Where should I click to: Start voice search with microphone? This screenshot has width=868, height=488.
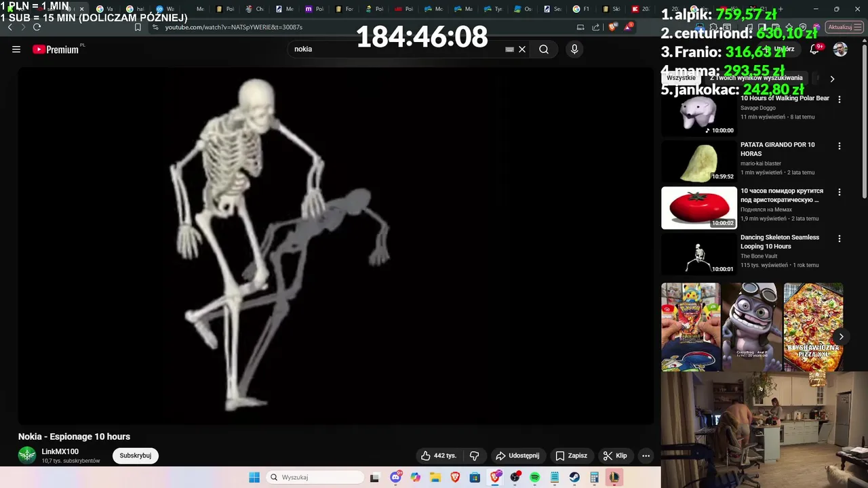tap(574, 49)
